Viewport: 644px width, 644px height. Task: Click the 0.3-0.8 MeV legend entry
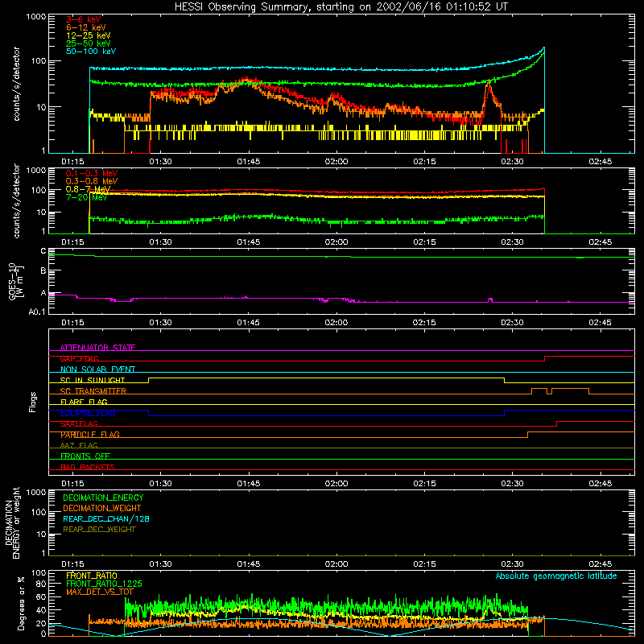pos(92,181)
